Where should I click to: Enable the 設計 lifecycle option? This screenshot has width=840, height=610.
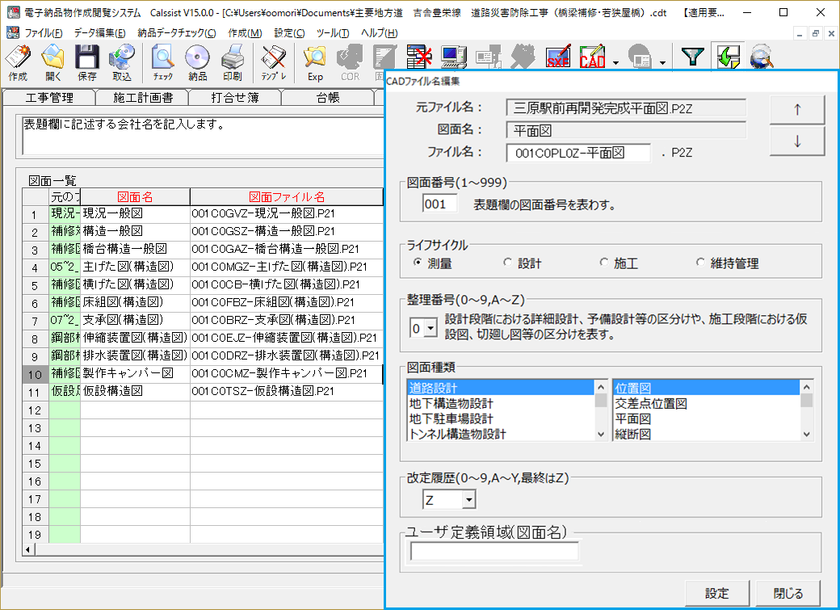507,264
